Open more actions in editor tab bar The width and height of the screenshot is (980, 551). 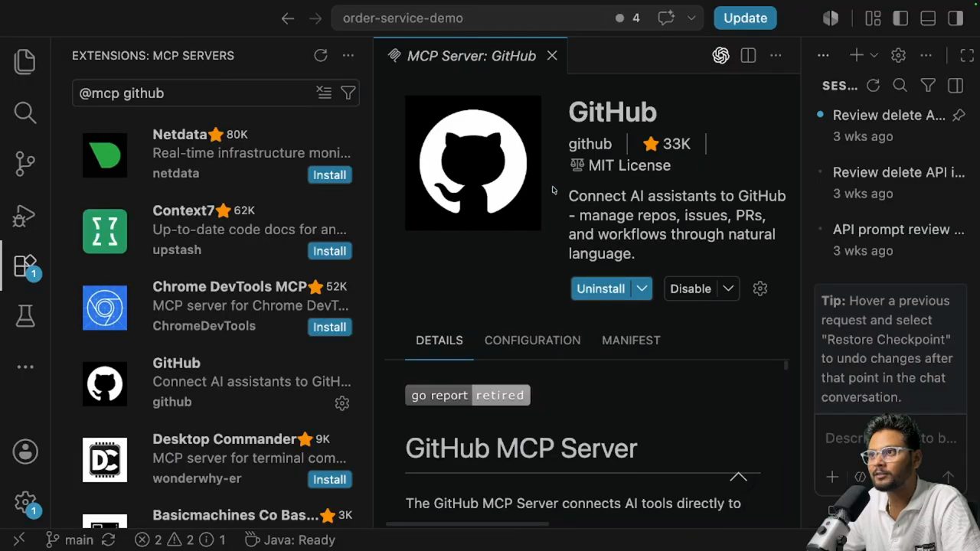click(776, 55)
